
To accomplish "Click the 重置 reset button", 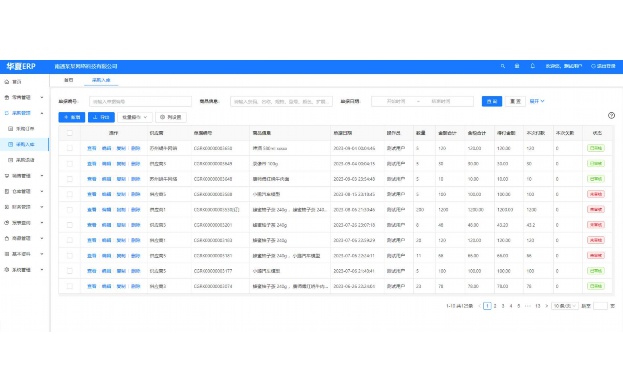I will pos(515,101).
